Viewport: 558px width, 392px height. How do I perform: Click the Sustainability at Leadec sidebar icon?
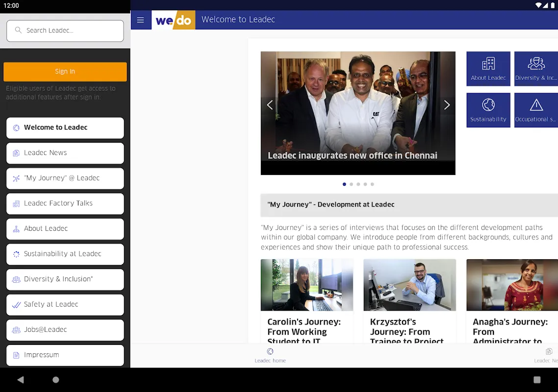coord(16,254)
